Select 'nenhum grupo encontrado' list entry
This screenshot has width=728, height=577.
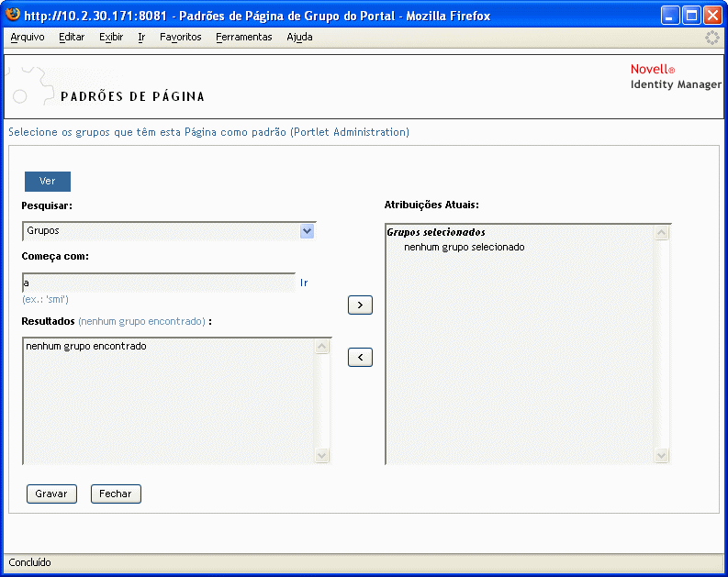(x=86, y=346)
